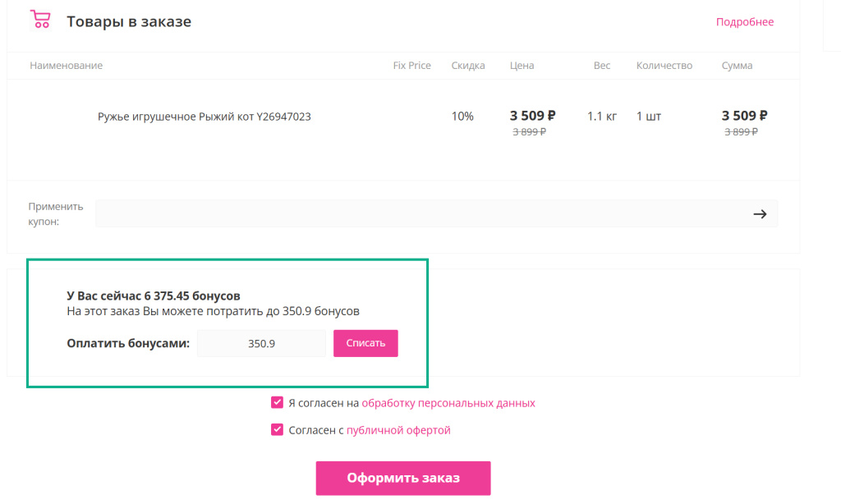The height and width of the screenshot is (504, 841).
Task: Click the "Вес" column header
Action: [x=602, y=66]
